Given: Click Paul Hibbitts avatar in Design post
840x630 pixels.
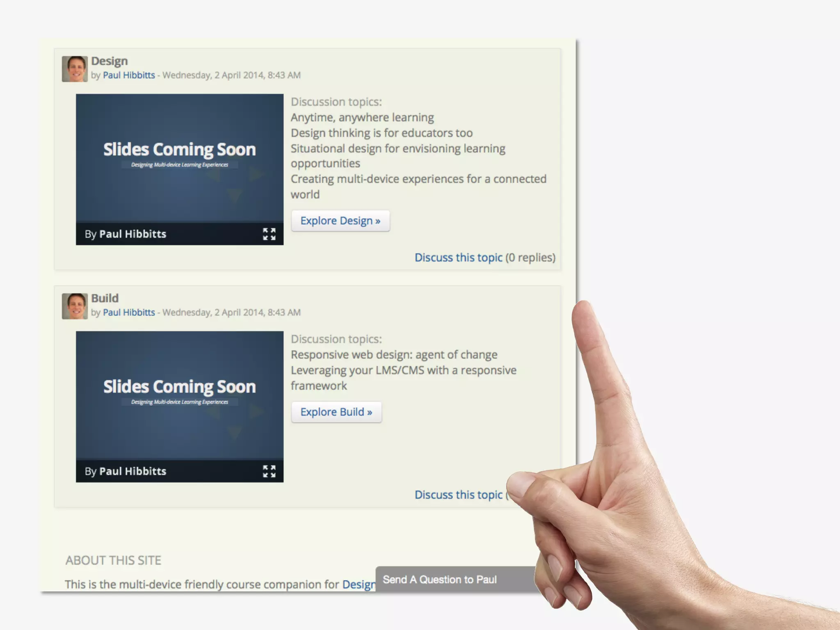Looking at the screenshot, I should pyautogui.click(x=75, y=69).
